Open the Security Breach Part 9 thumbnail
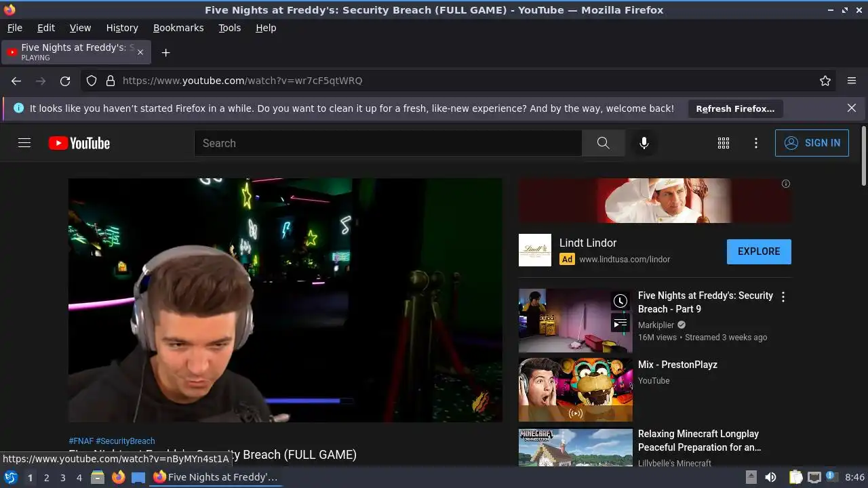 [576, 321]
